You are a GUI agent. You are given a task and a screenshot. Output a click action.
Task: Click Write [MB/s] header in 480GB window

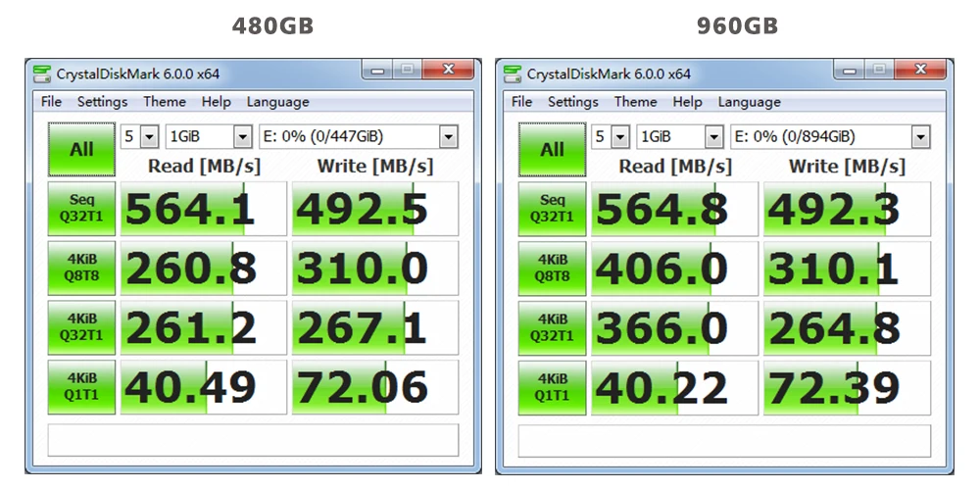coord(375,167)
